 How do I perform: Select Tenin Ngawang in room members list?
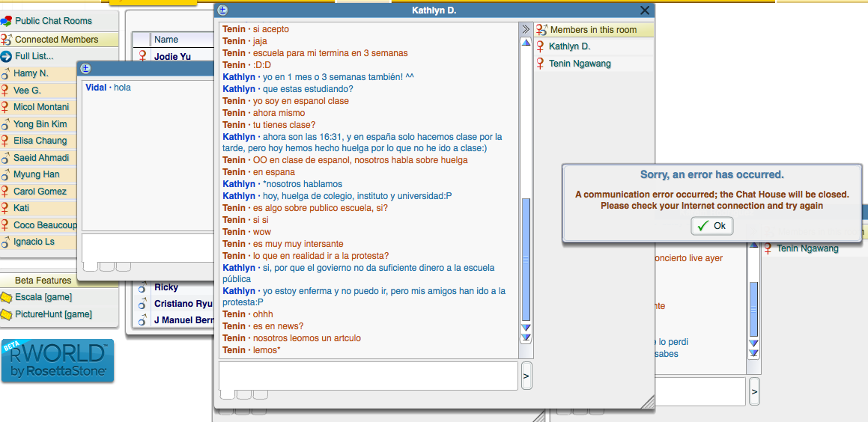point(580,64)
